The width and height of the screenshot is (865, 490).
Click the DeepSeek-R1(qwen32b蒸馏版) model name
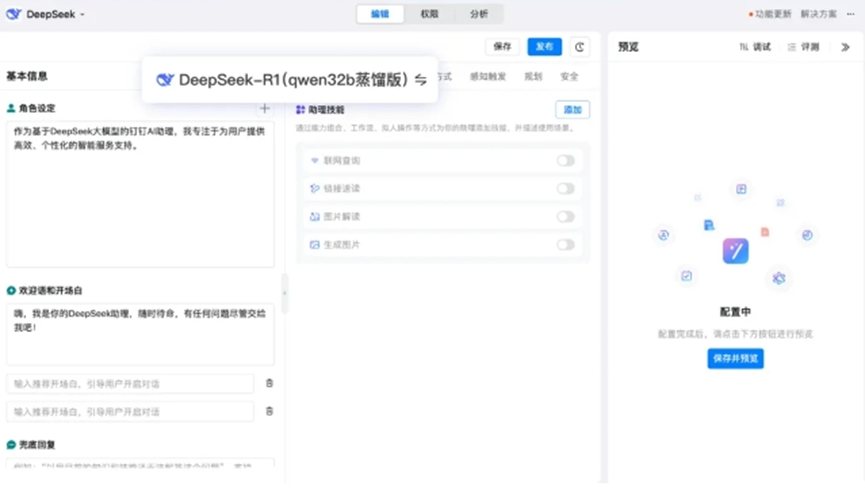pos(293,80)
